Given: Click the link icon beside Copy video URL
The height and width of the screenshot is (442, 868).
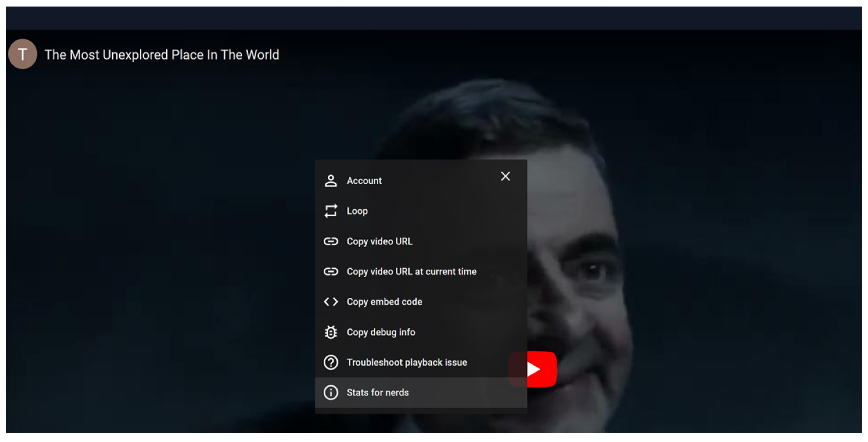Looking at the screenshot, I should [x=331, y=241].
